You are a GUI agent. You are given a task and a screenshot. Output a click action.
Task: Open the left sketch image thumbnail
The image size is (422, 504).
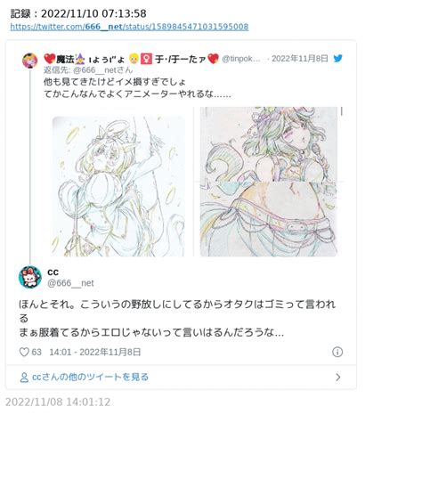click(118, 186)
